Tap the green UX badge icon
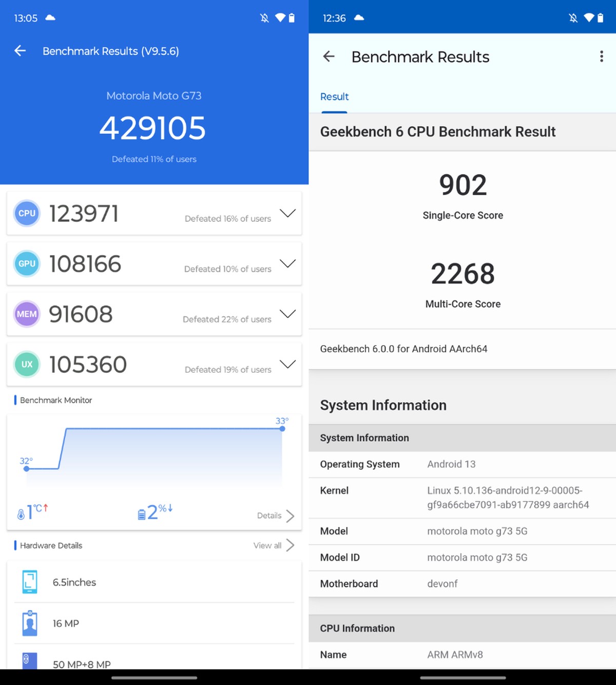 tap(27, 364)
